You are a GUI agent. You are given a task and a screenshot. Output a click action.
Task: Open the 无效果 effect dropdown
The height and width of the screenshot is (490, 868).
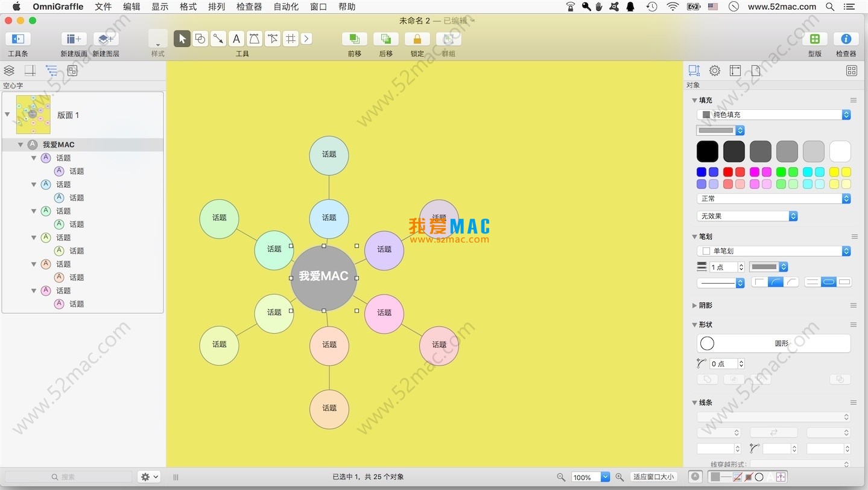[747, 216]
